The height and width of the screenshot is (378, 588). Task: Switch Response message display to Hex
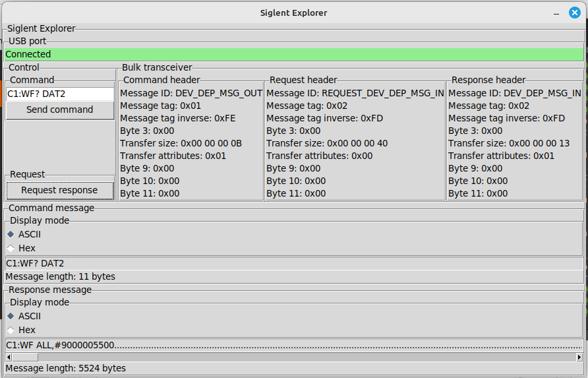point(11,330)
